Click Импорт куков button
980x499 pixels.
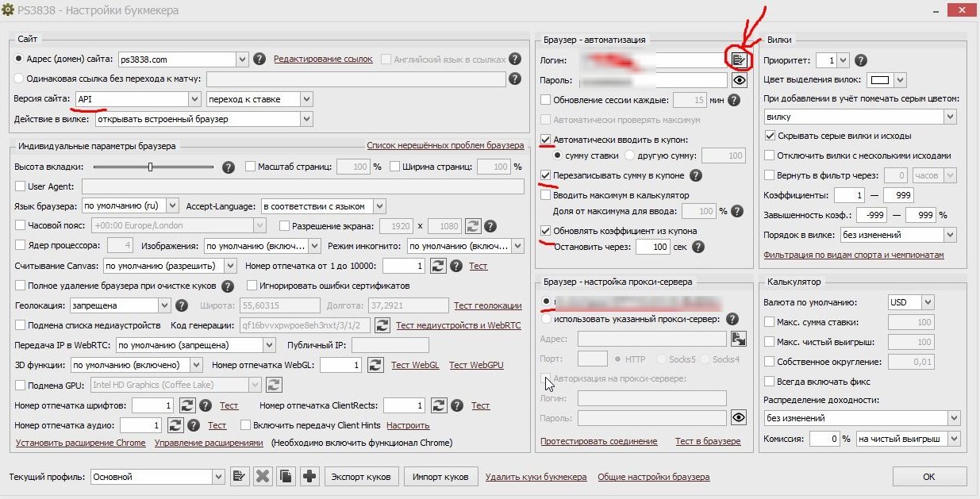tap(441, 477)
